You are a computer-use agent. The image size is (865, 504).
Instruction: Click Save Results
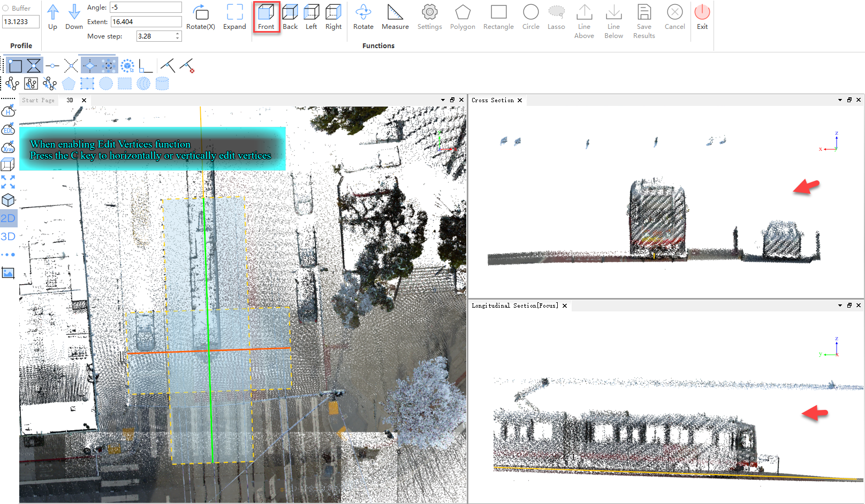tap(644, 21)
